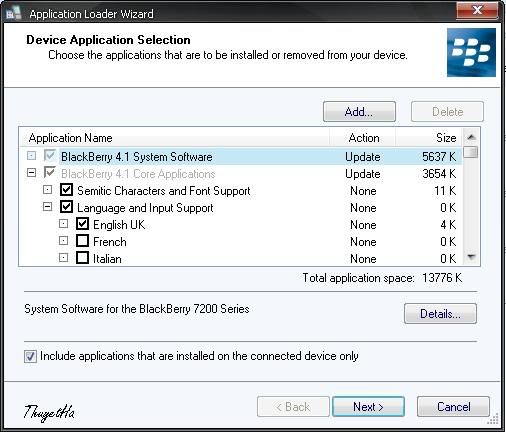
Task: Toggle BlackBerry 4.1 Core Applications checkbox
Action: 50,173
